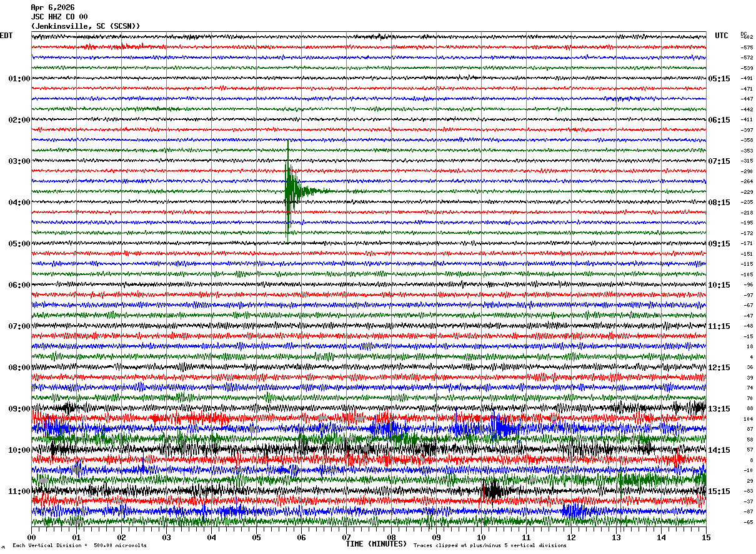Select minute 05 on the time axis
This screenshot has height=554, width=756.
(x=256, y=537)
